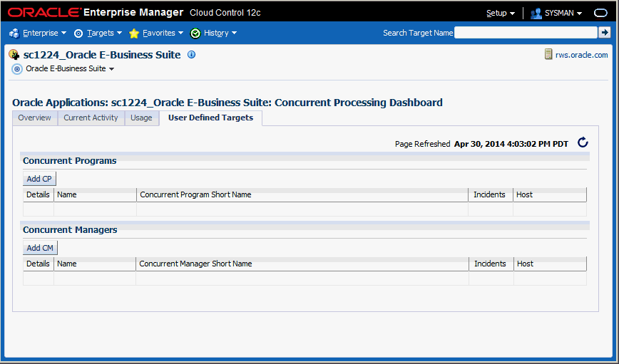Click the SYSMAN user icon
This screenshot has width=619, height=364.
(536, 14)
